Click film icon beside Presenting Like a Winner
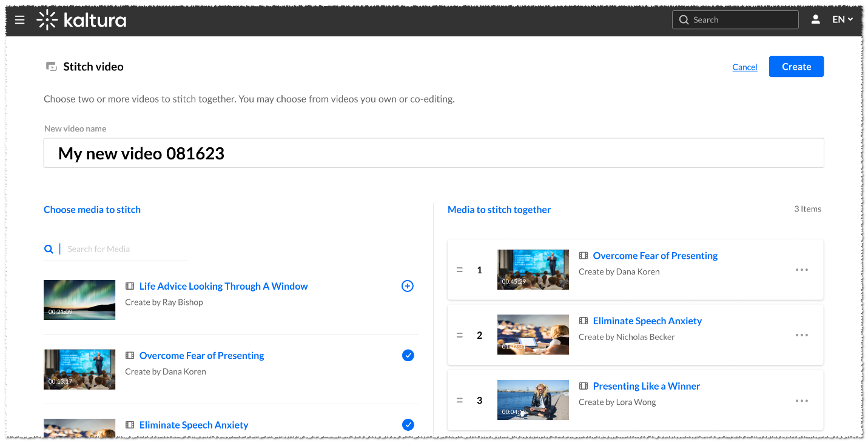868x443 pixels. pos(584,386)
